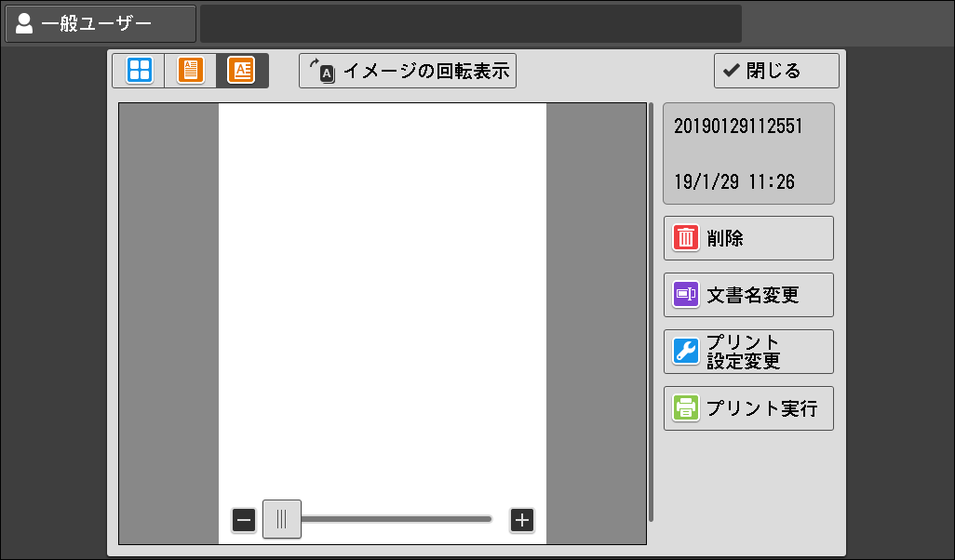This screenshot has width=955, height=560.
Task: Click the 一般ユーザー user icon
Action: pyautogui.click(x=25, y=23)
